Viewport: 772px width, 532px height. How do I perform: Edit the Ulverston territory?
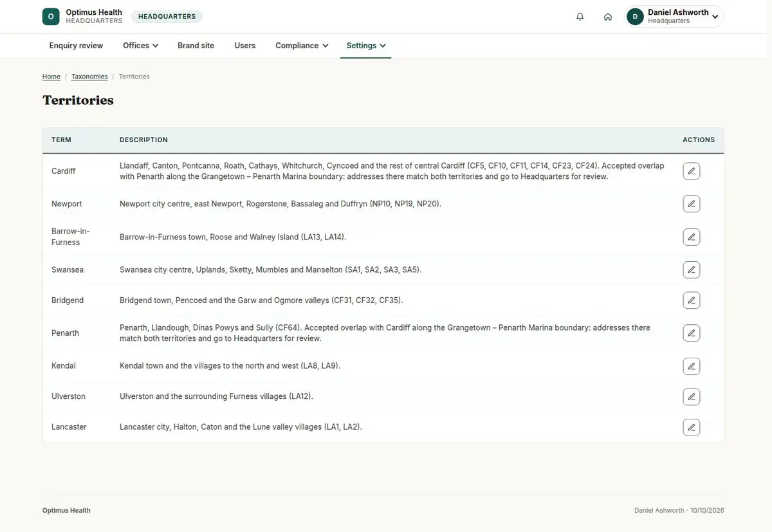pos(692,396)
